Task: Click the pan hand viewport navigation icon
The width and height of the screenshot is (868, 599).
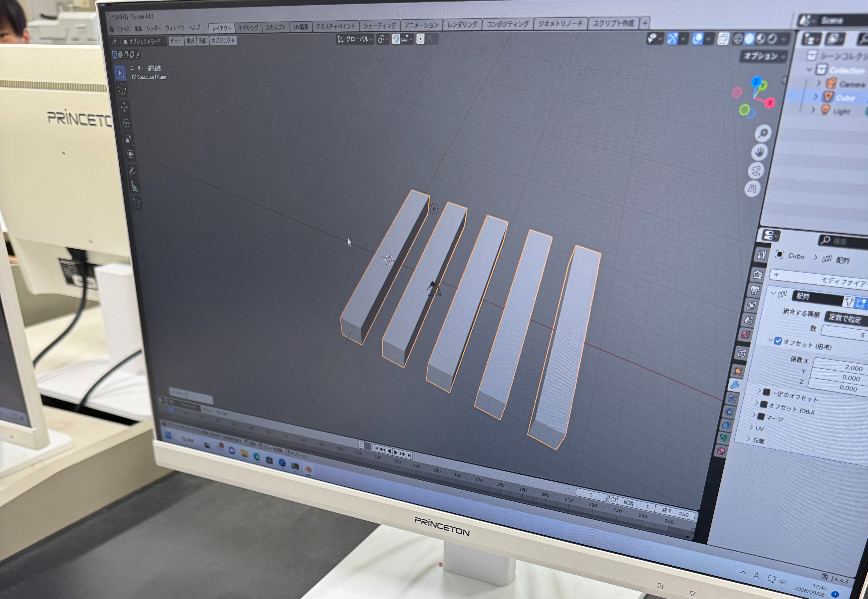Action: pos(760,152)
